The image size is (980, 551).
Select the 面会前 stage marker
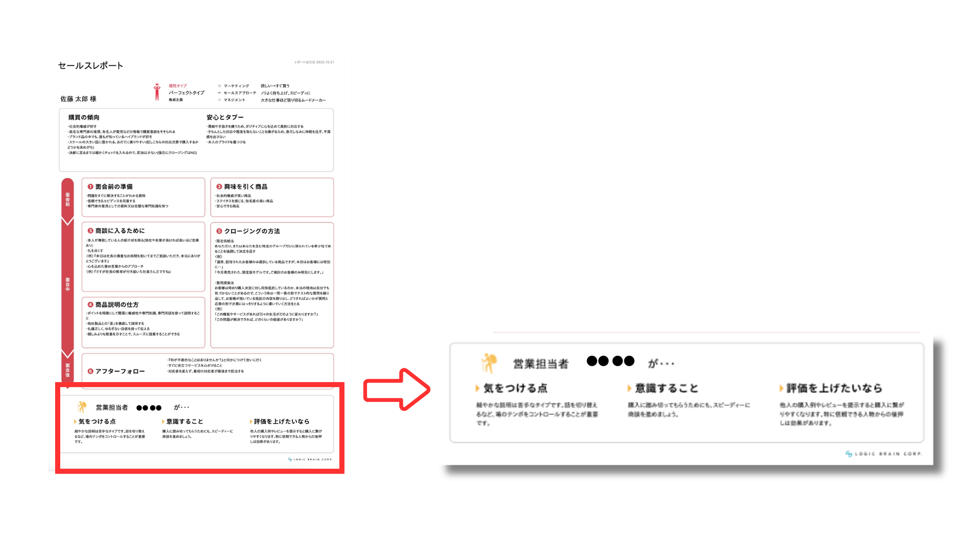(x=67, y=199)
